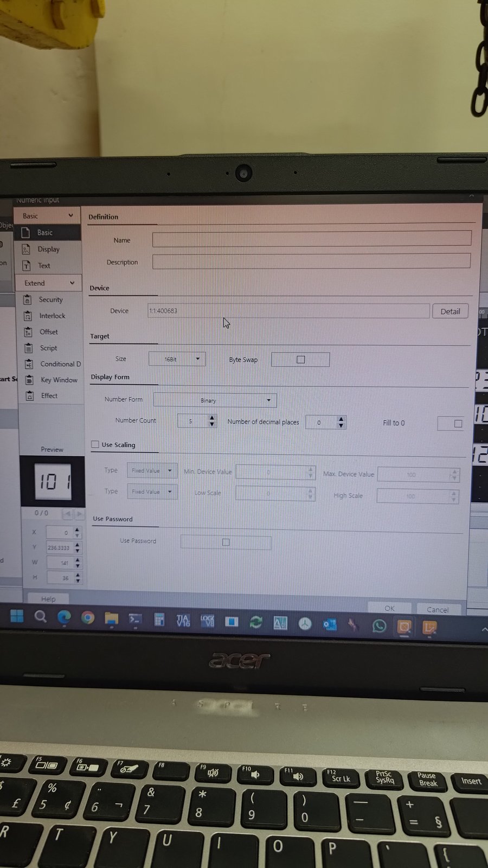Click the Name input field
The height and width of the screenshot is (868, 488).
(x=312, y=238)
